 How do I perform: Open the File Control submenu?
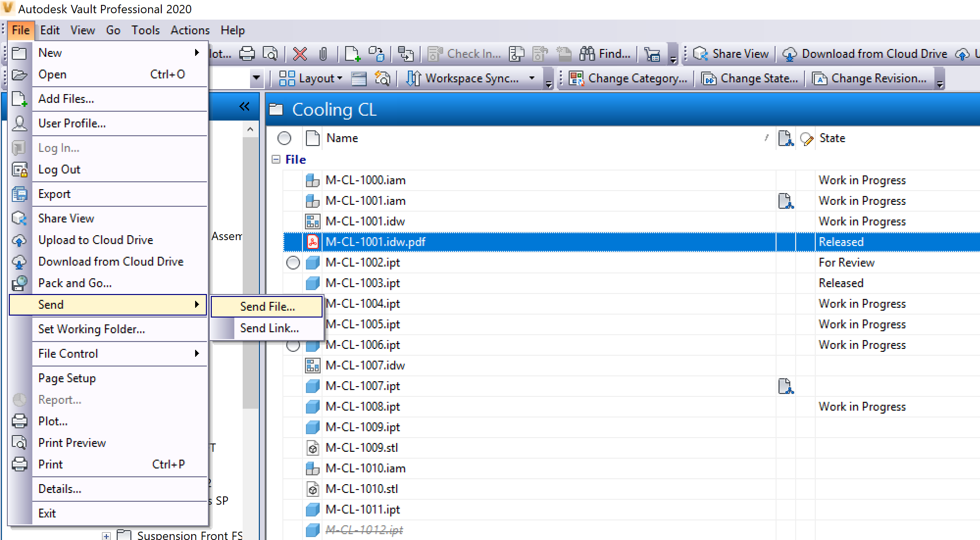click(120, 354)
